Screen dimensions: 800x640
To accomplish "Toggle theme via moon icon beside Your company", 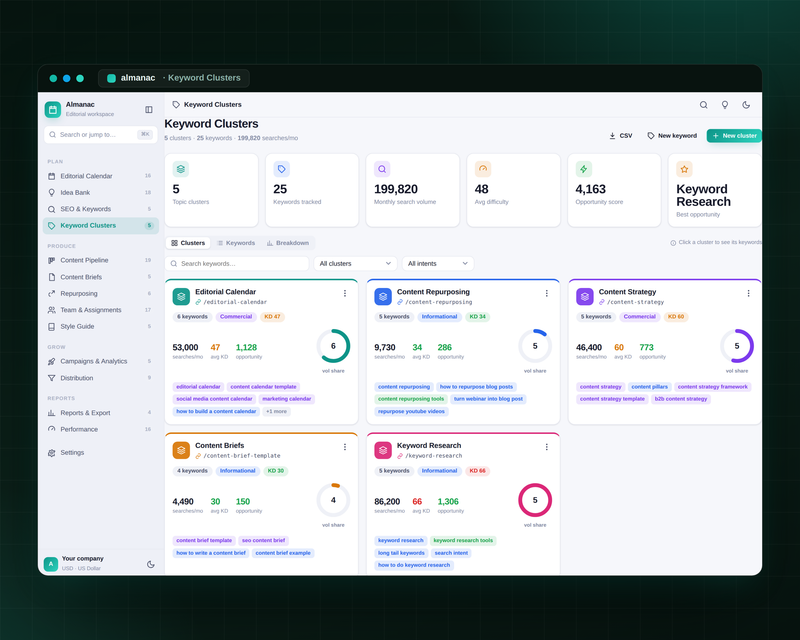I will (151, 564).
